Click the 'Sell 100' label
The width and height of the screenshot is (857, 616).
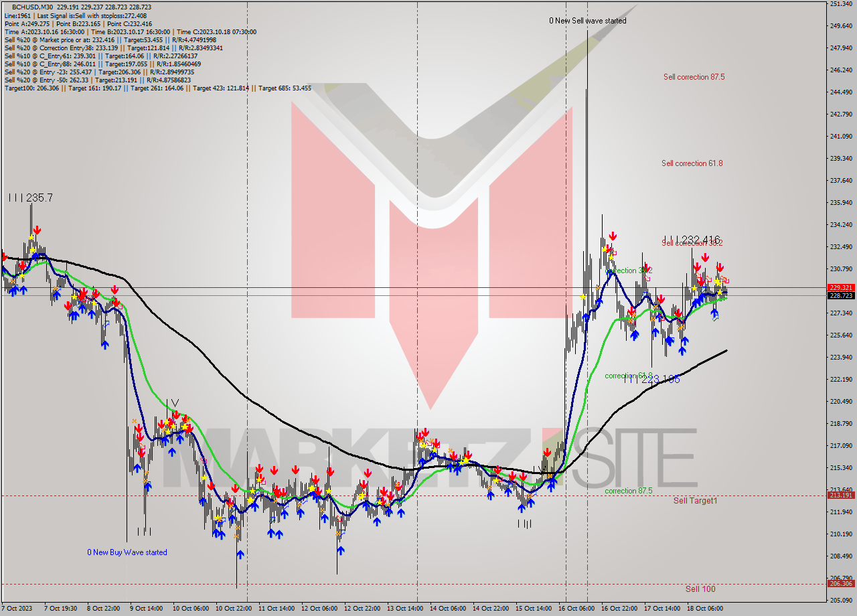(700, 589)
